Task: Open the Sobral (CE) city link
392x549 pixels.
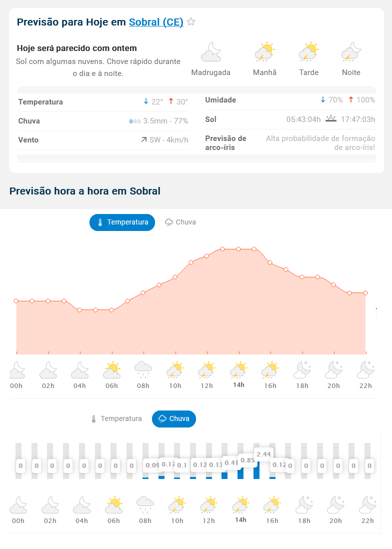Action: [156, 22]
